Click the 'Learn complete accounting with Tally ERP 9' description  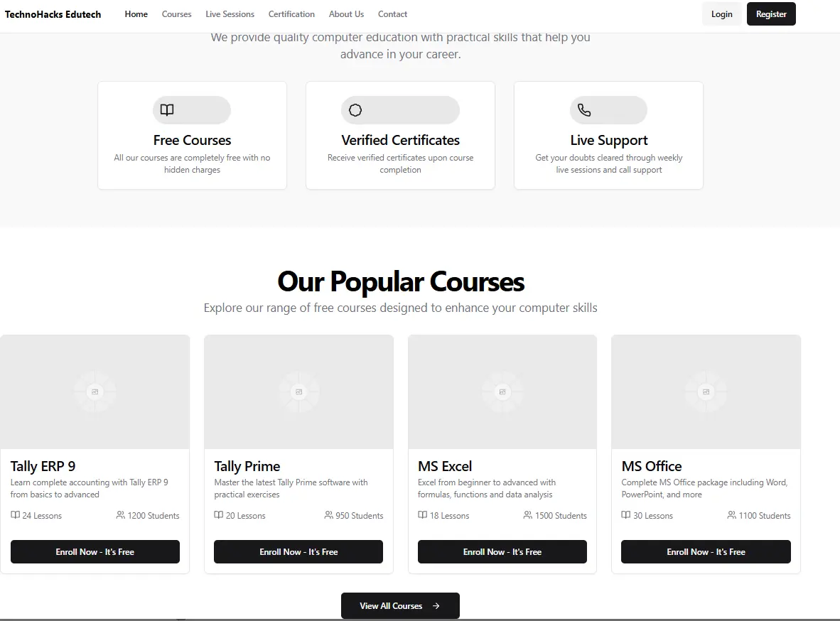[x=90, y=488]
